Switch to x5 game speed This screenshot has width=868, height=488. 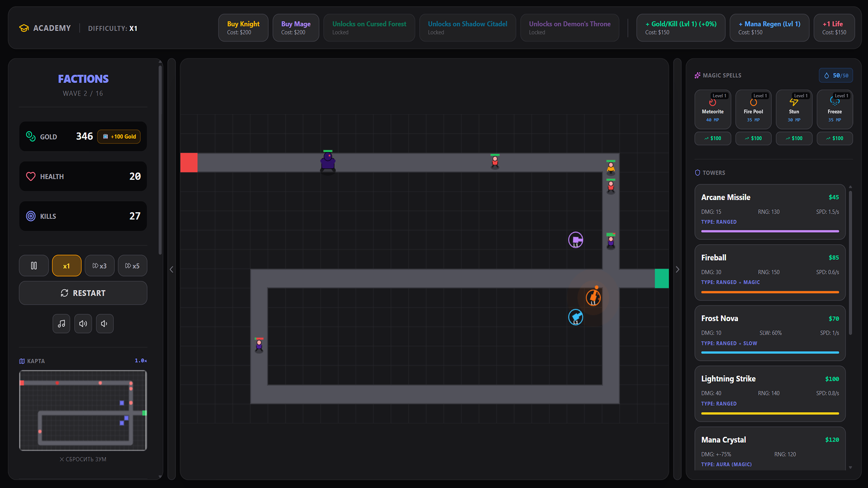pyautogui.click(x=132, y=266)
